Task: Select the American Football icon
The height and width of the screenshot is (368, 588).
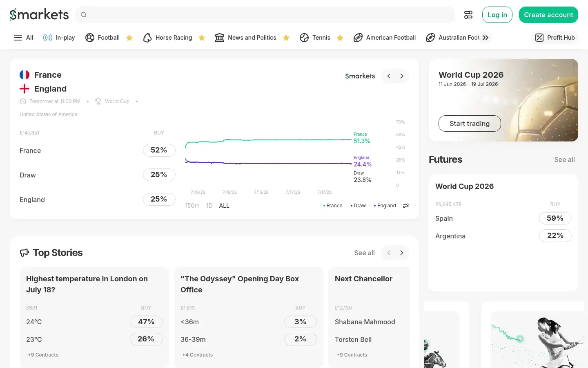Action: click(358, 38)
